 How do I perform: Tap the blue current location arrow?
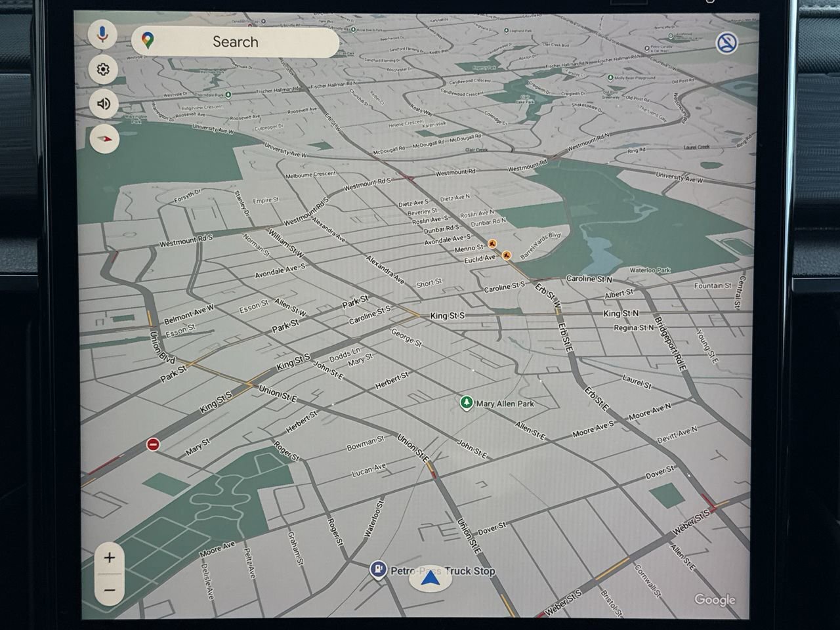430,578
